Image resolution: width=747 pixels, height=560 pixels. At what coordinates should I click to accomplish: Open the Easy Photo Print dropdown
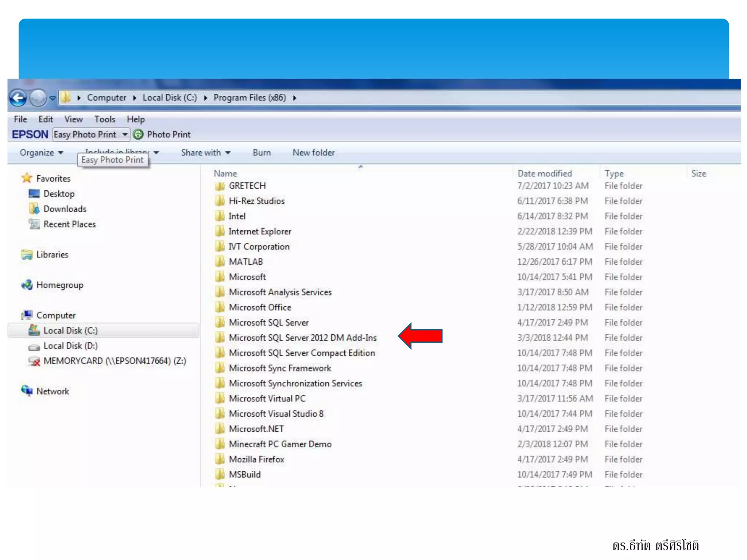pos(125,134)
